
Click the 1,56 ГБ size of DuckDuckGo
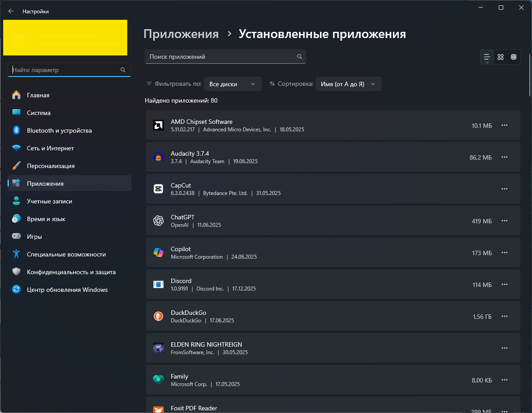click(x=482, y=317)
